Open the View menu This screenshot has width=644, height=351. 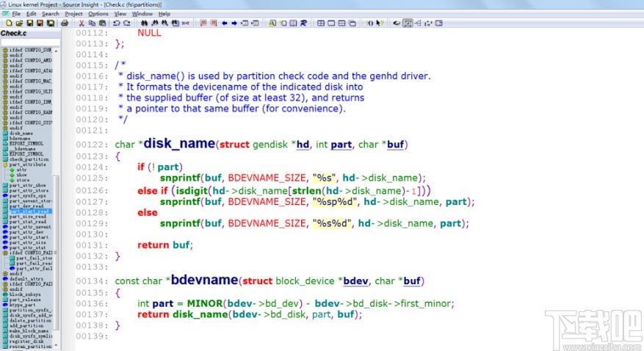point(120,13)
